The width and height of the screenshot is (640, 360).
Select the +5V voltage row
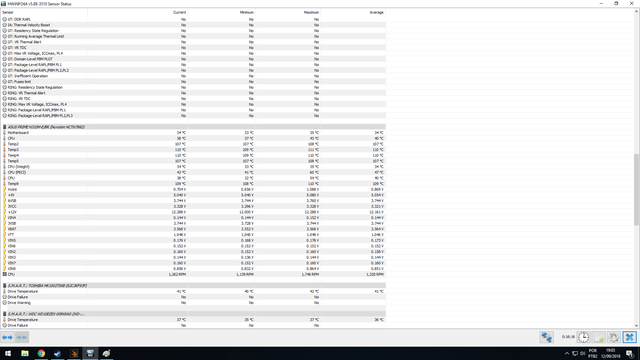pos(193,195)
